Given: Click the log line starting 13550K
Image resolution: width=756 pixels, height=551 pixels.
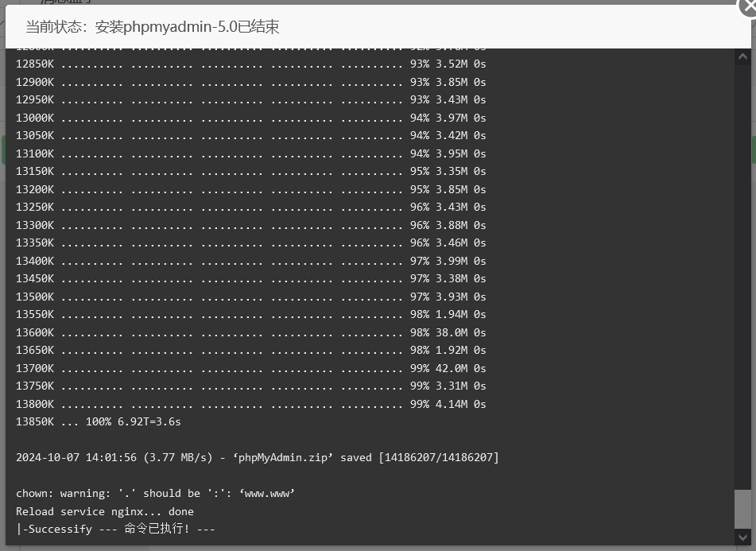Looking at the screenshot, I should (250, 314).
